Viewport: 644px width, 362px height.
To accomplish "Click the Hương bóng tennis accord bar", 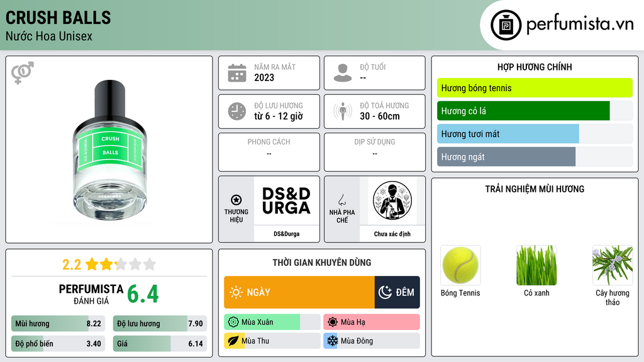I will tap(535, 88).
